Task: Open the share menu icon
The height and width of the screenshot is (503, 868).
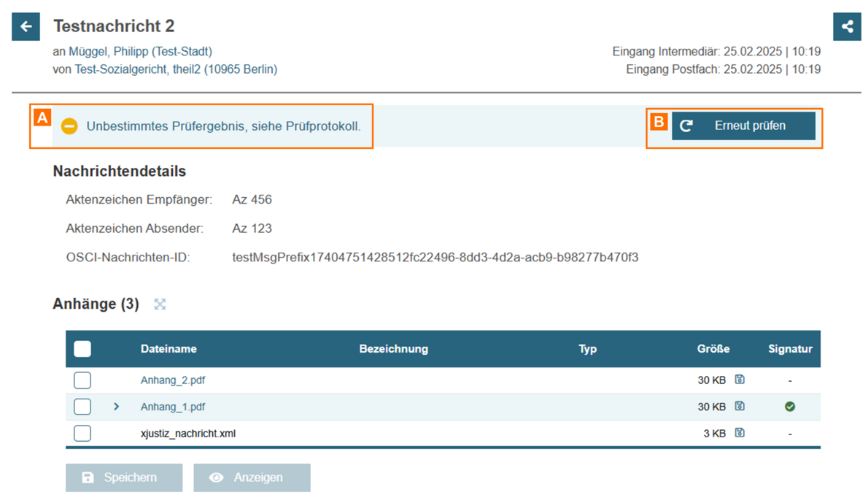Action: [847, 26]
